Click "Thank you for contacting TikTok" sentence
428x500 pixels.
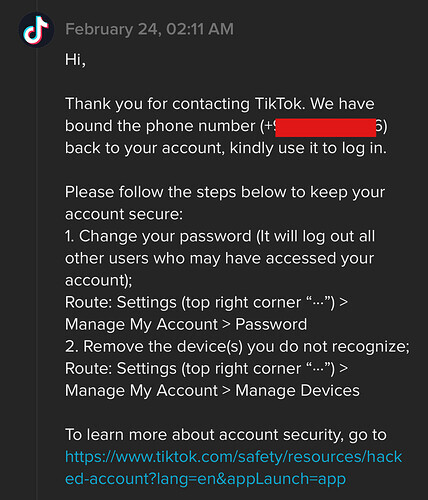pyautogui.click(x=185, y=104)
